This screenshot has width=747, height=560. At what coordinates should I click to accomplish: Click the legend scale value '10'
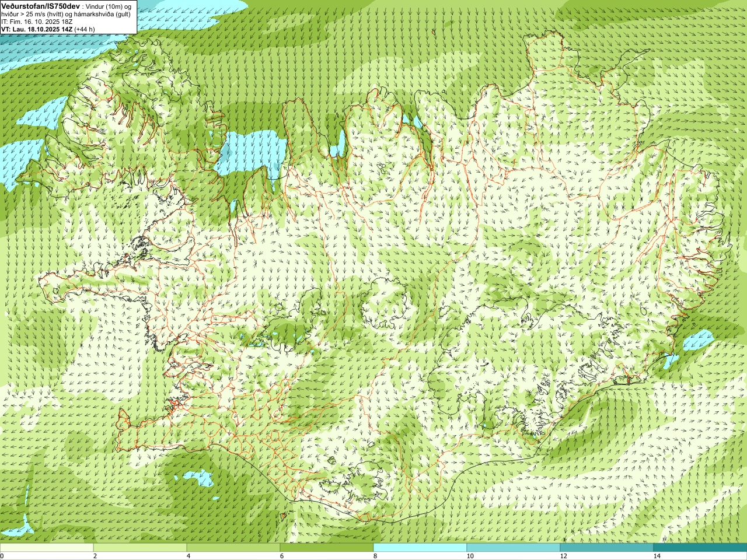tap(470, 556)
